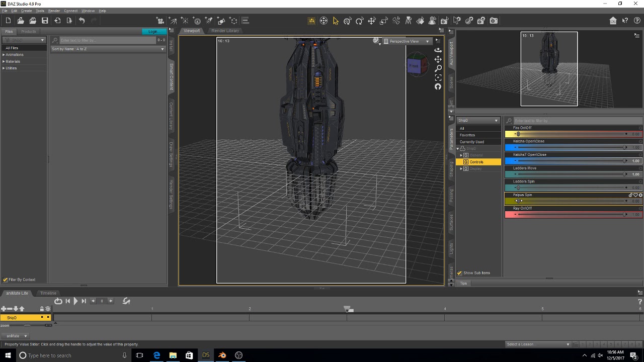Toggle Show Sub Items checkbox
The image size is (644, 362).
click(x=459, y=273)
